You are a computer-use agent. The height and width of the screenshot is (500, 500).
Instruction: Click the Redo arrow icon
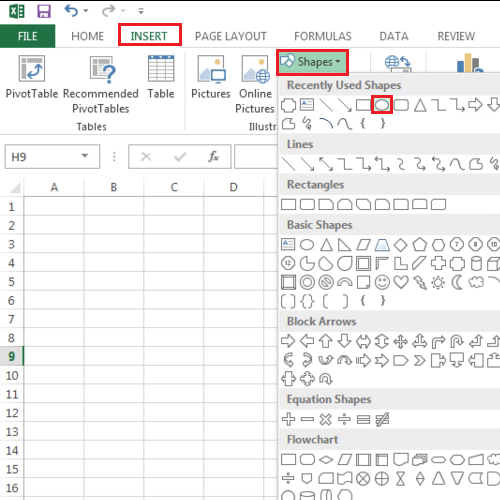coord(108,11)
